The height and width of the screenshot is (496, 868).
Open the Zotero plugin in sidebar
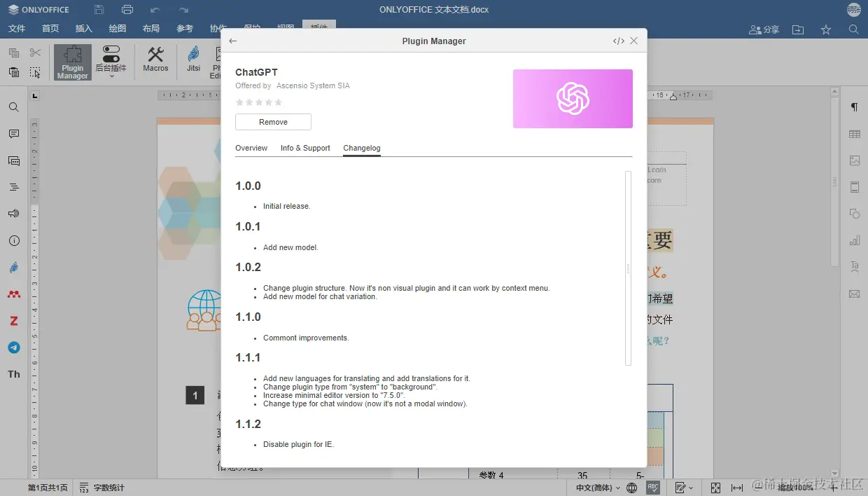[14, 321]
